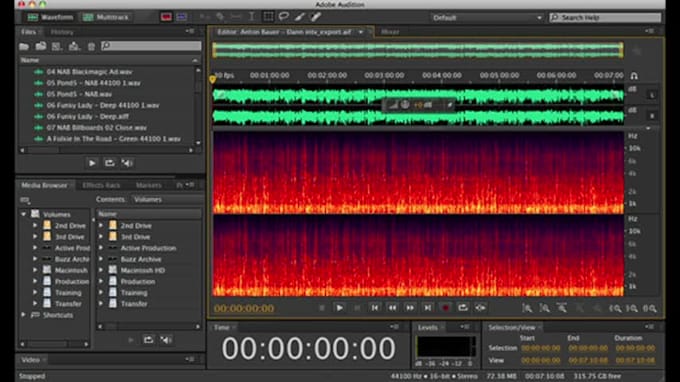Click Zoom Out Amplitude icon
This screenshot has height=382, width=680.
544,308
